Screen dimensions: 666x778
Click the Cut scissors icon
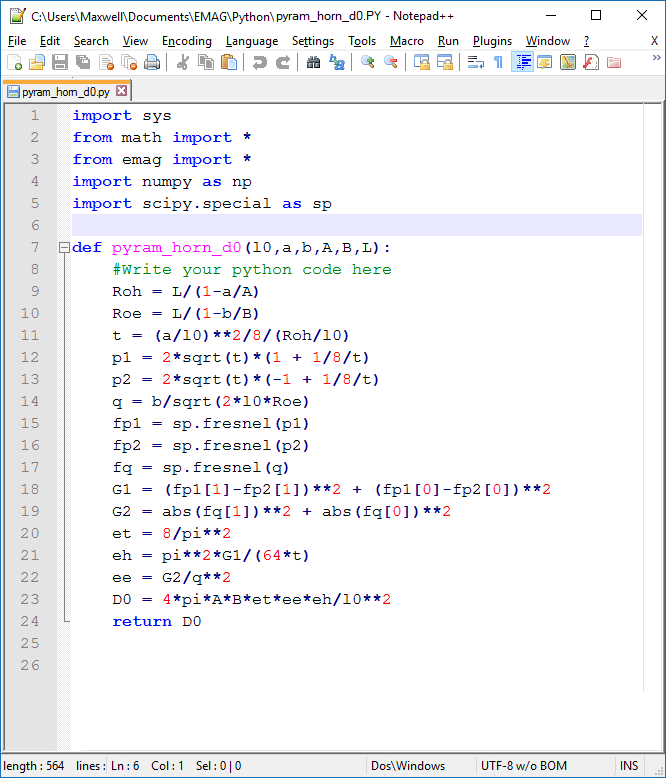pyautogui.click(x=183, y=62)
